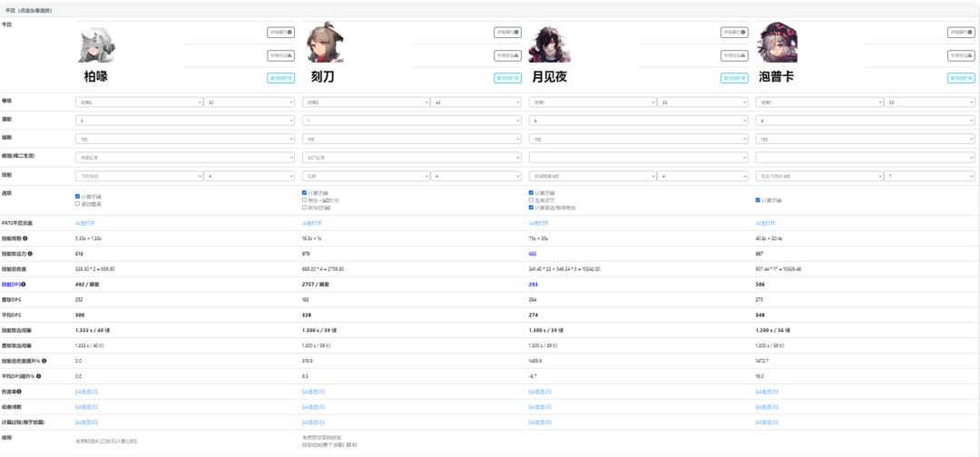The height and width of the screenshot is (457, 980).
Task: Show 计算过程 calculation process for 柏喙
Action: tap(86, 422)
